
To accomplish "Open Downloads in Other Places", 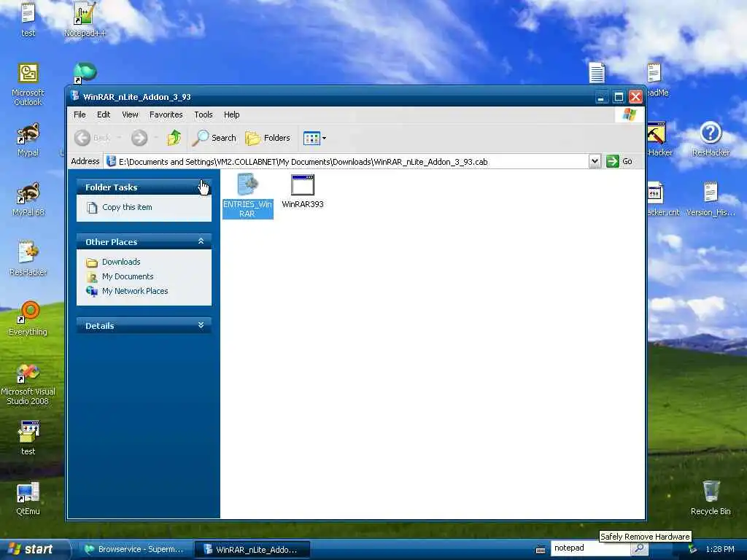I will tap(121, 262).
